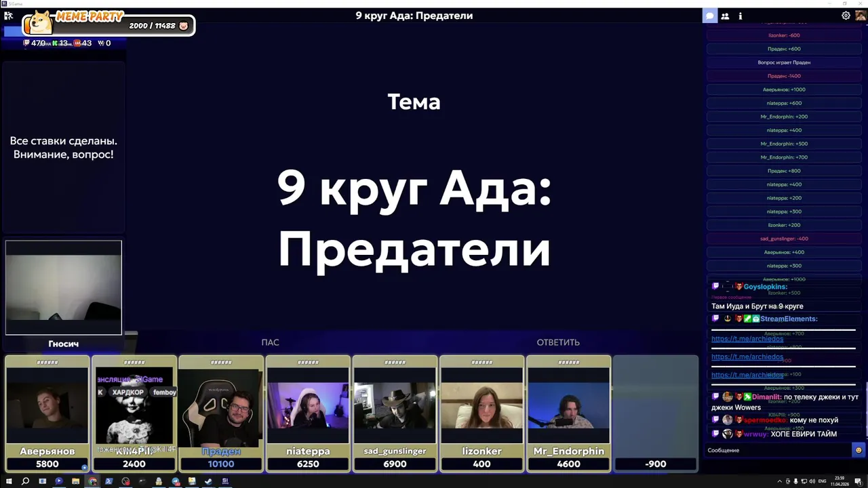Select the host Гносич webcam tile

64,287
